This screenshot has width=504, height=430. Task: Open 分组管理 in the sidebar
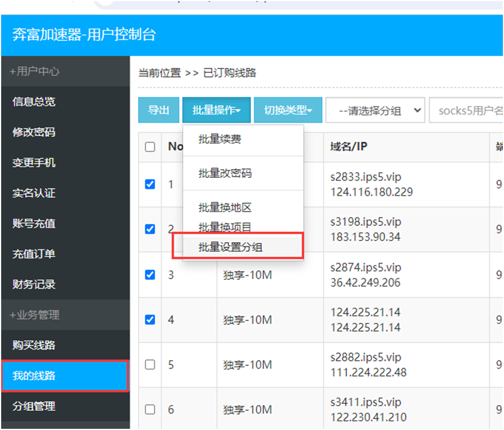click(34, 406)
